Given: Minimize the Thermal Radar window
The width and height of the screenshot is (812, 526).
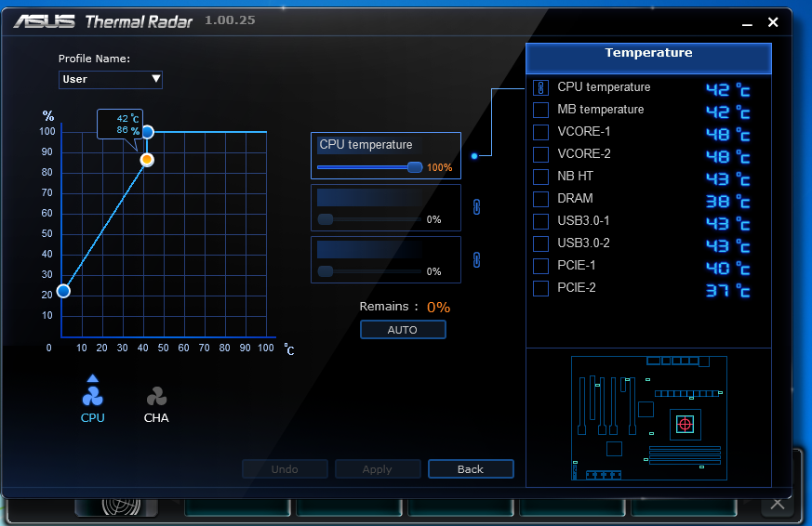Looking at the screenshot, I should pyautogui.click(x=747, y=23).
